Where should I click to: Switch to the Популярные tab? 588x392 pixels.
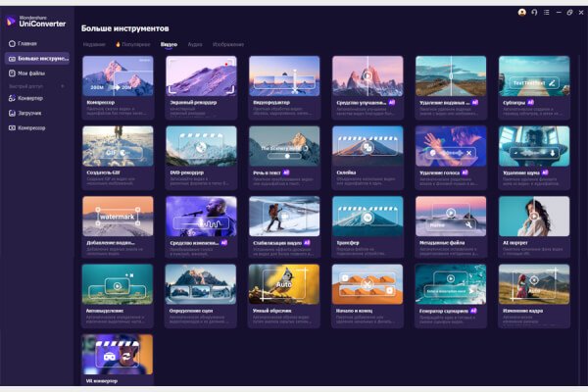click(x=132, y=44)
